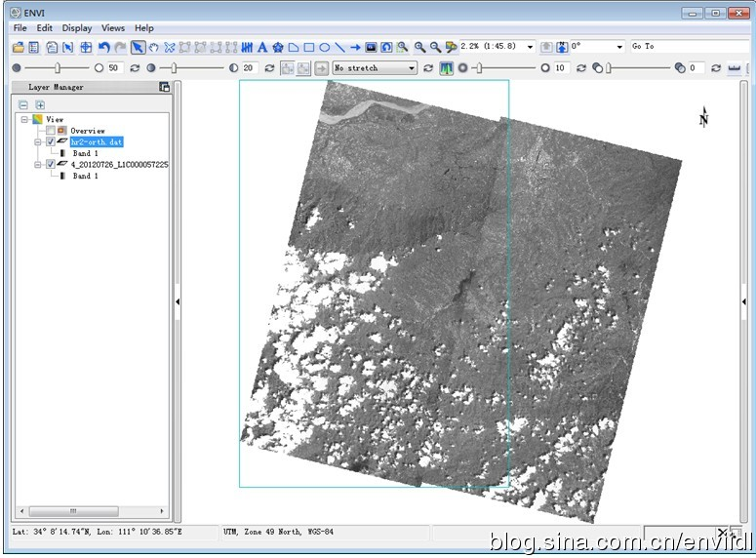Select the Arrow annotation tool
The image size is (756, 558).
coord(355,47)
